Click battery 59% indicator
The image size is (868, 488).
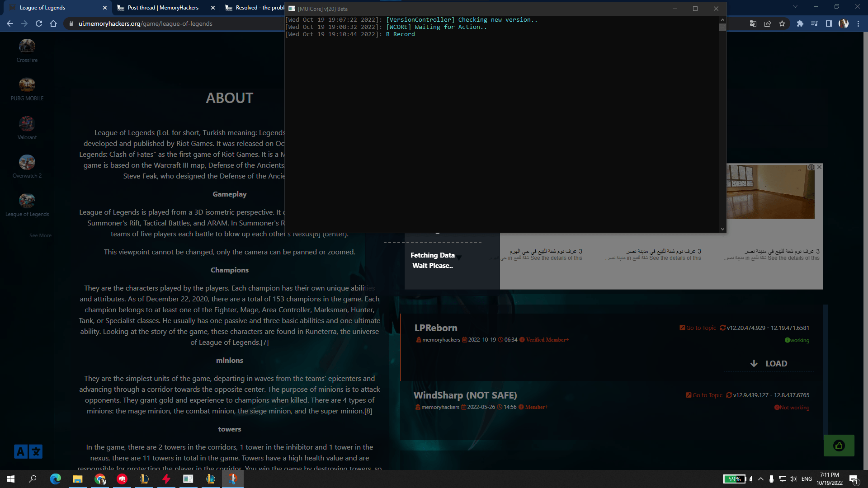[x=735, y=479]
